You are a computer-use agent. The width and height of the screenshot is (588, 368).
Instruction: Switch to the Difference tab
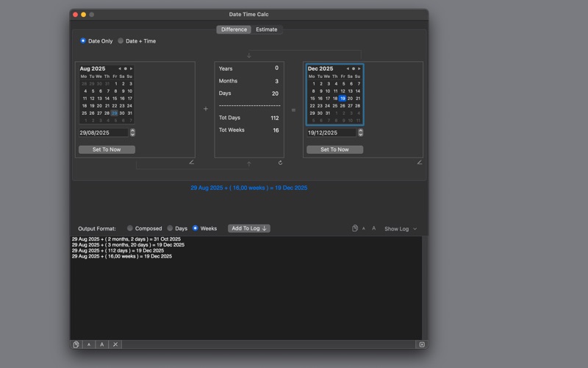coord(234,29)
